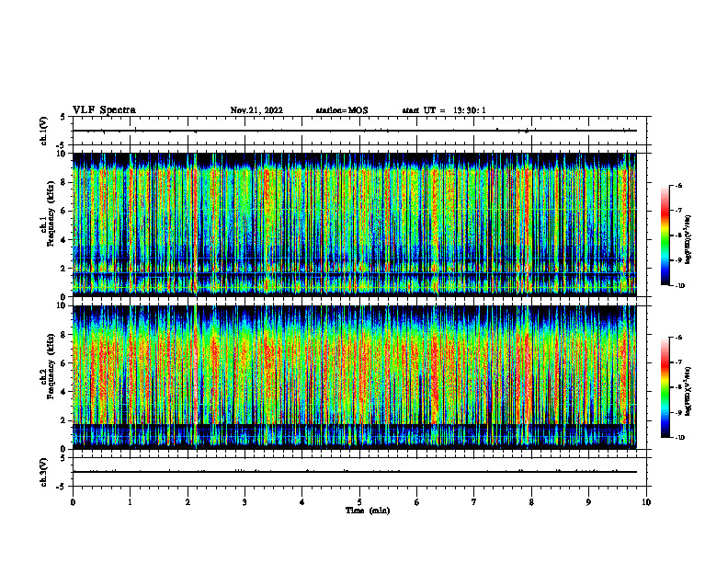Click the ch.1 colorbar log(PSD) unit label
The width and height of the screenshot is (728, 563).
(688, 240)
